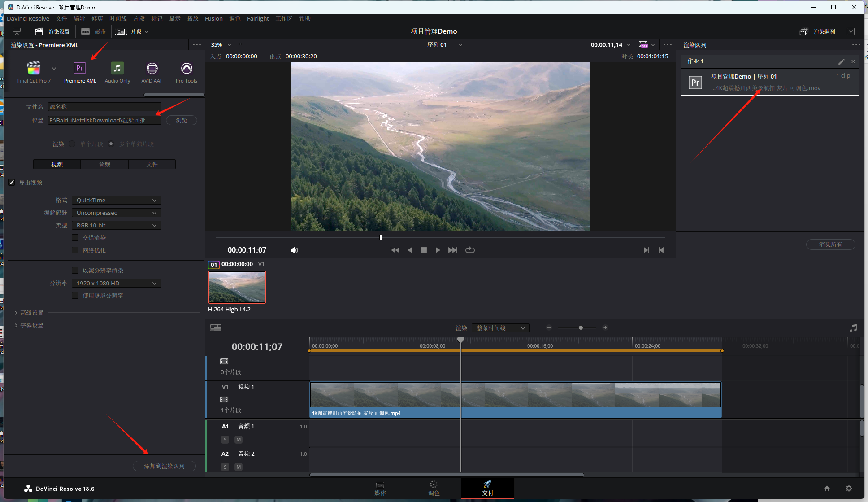Open project settings gear icon
Screen dimensions: 868x502
(849, 488)
